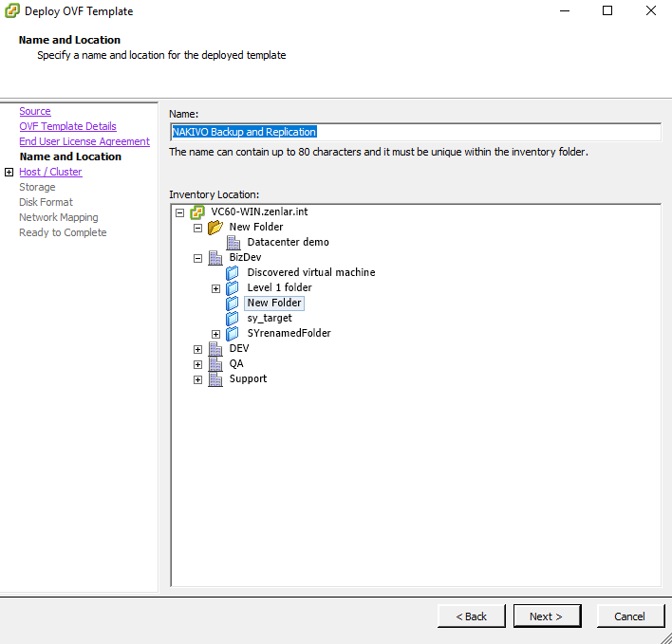Viewport: 672px width, 644px height.
Task: Click the sy_target folder icon
Action: pyautogui.click(x=233, y=318)
